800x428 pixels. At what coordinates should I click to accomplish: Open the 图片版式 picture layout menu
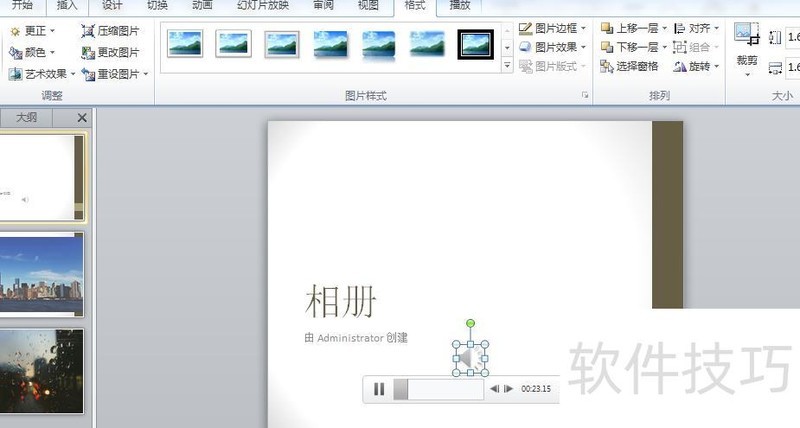pos(553,66)
